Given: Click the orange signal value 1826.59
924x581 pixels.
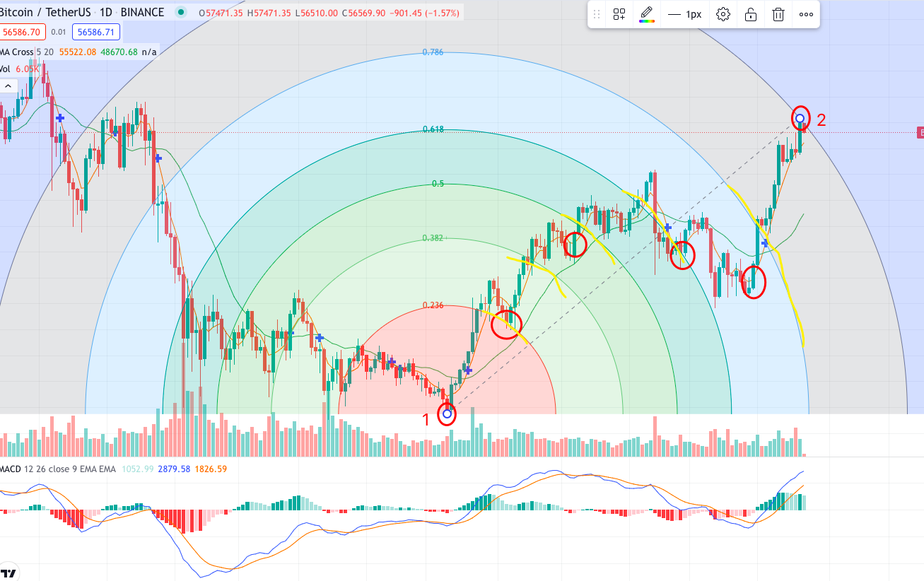Looking at the screenshot, I should [210, 469].
